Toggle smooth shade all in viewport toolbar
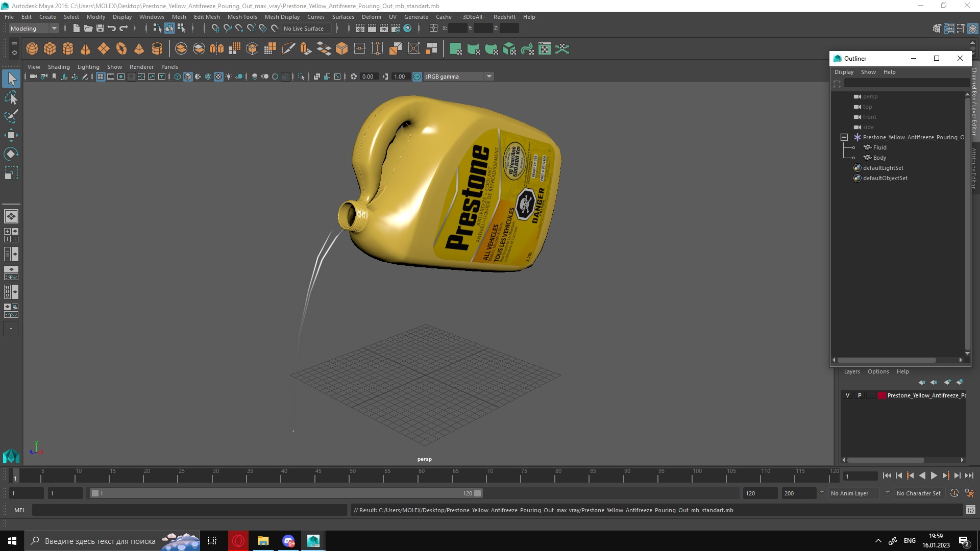 coord(188,77)
